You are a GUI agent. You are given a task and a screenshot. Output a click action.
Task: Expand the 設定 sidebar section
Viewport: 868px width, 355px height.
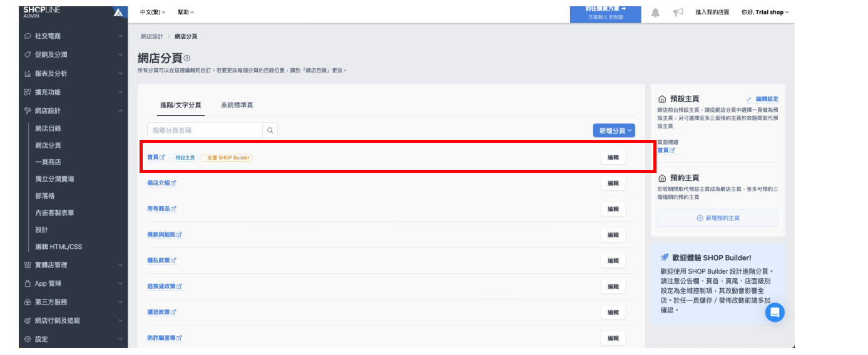[x=120, y=339]
